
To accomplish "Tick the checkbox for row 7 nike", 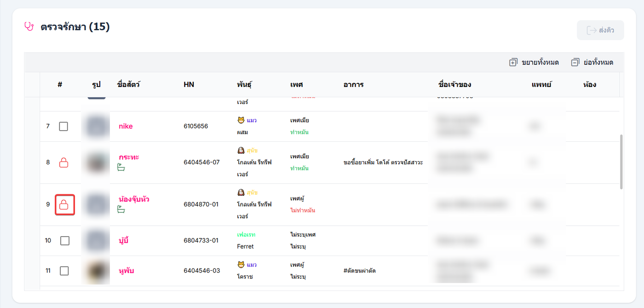I will 63,126.
